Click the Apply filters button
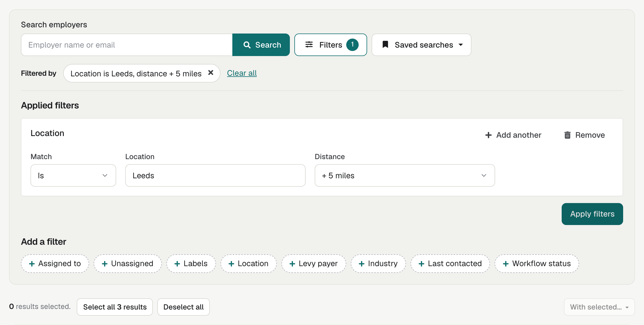Image resolution: width=644 pixels, height=325 pixels. [x=592, y=214]
